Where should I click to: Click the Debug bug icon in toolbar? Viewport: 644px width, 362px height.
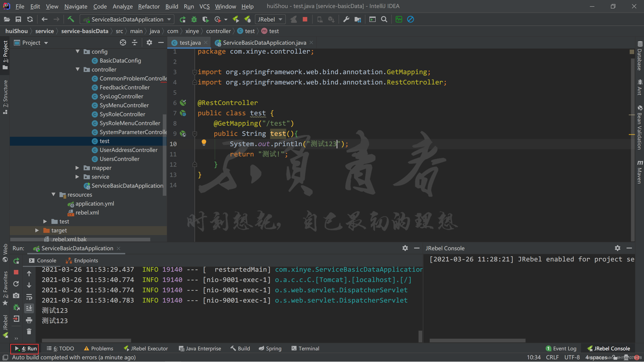pyautogui.click(x=194, y=19)
